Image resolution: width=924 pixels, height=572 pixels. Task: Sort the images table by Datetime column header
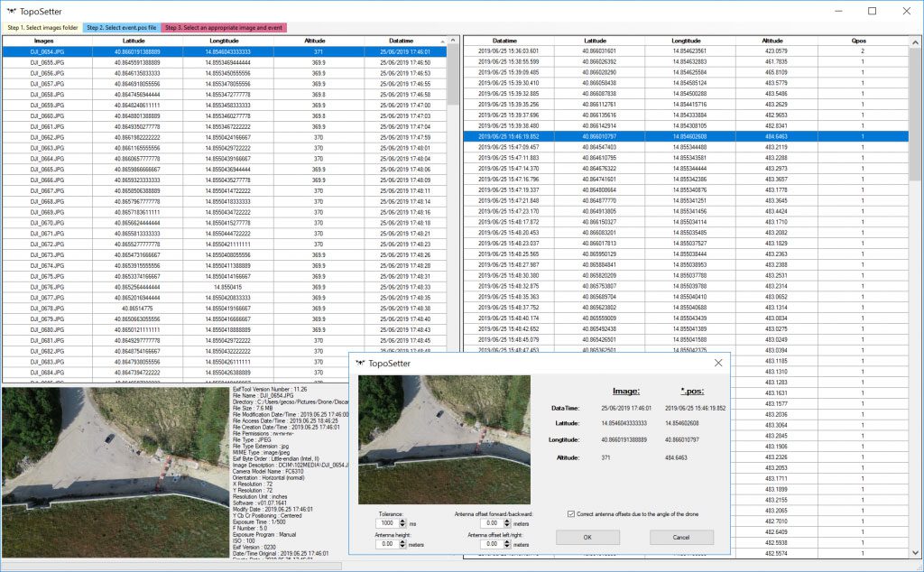click(402, 41)
